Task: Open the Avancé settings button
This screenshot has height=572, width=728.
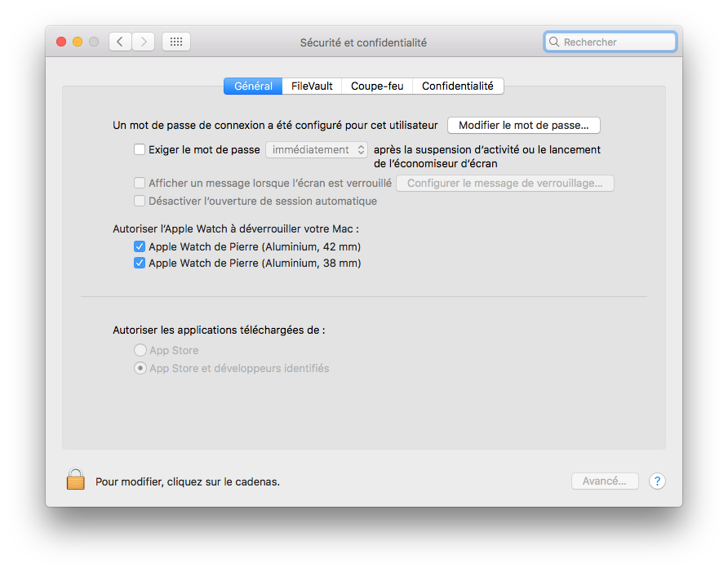Action: pyautogui.click(x=605, y=481)
